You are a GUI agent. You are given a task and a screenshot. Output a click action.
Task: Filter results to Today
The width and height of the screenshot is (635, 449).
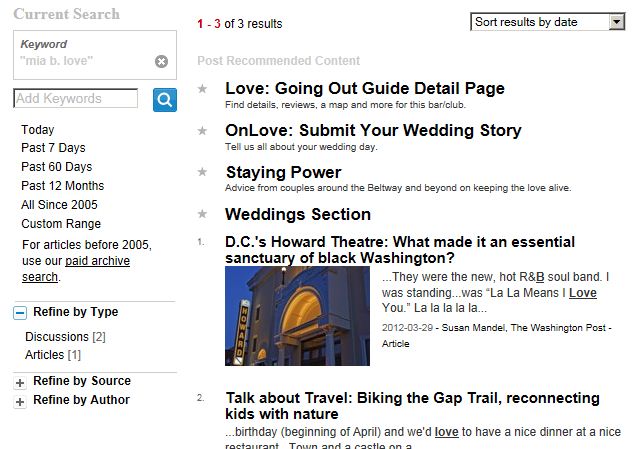point(38,130)
